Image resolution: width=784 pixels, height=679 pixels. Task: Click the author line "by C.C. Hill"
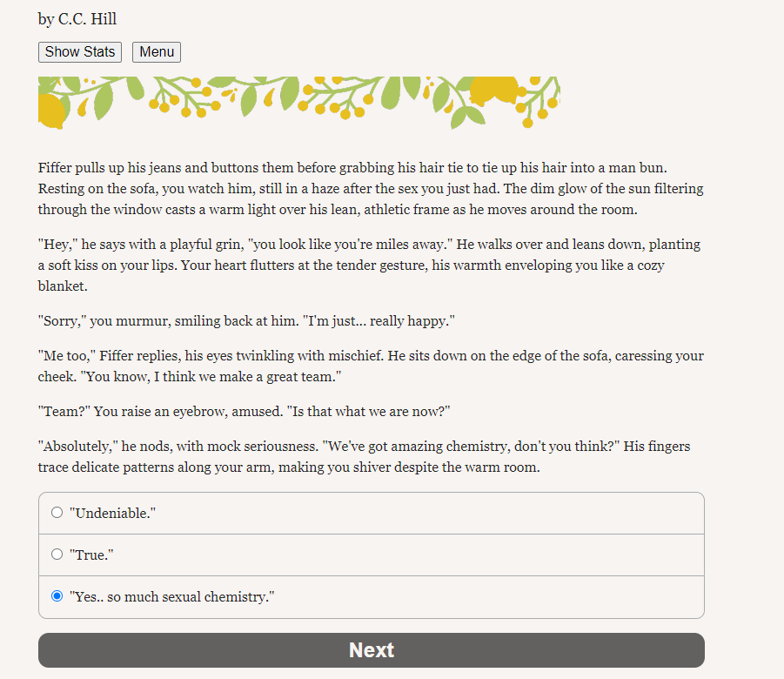(77, 19)
